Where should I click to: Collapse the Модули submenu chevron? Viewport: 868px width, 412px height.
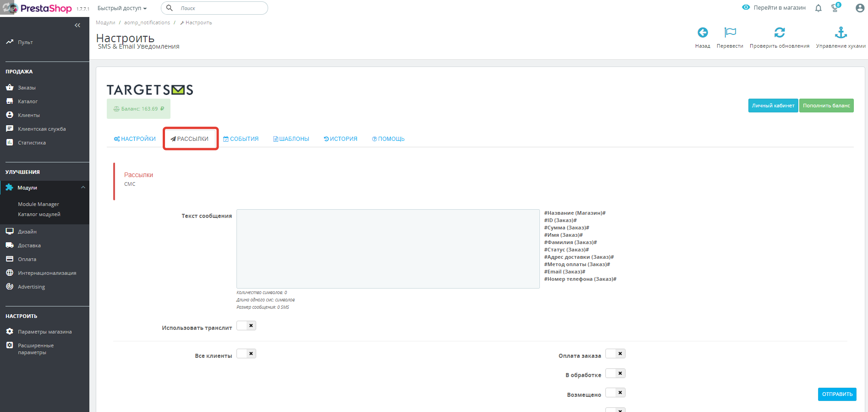(x=83, y=187)
